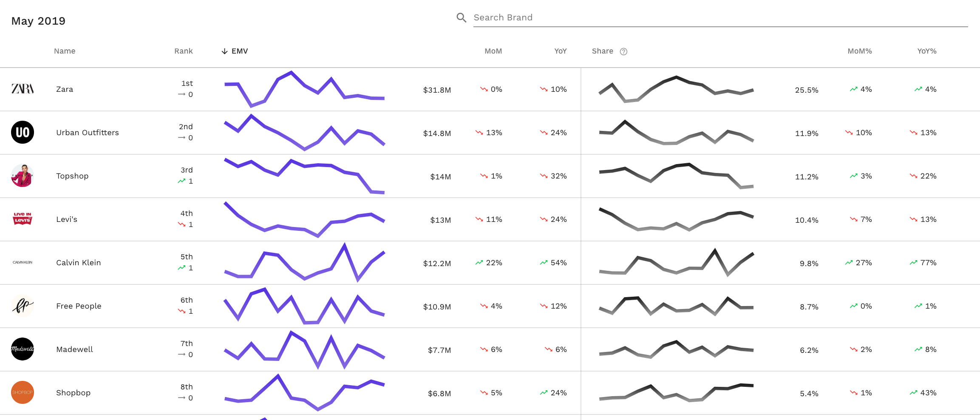Sort by the Name column header

(x=65, y=51)
